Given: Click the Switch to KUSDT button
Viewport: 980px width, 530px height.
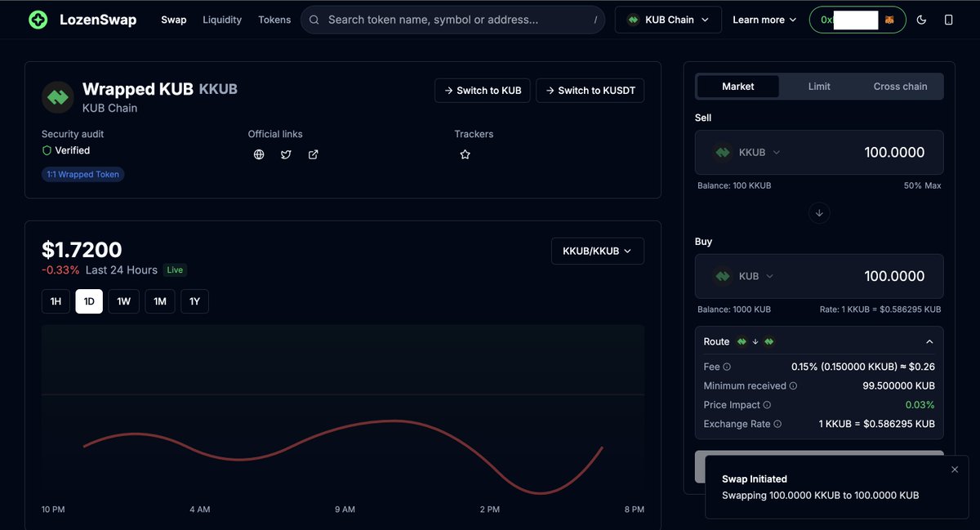Looking at the screenshot, I should [x=590, y=90].
